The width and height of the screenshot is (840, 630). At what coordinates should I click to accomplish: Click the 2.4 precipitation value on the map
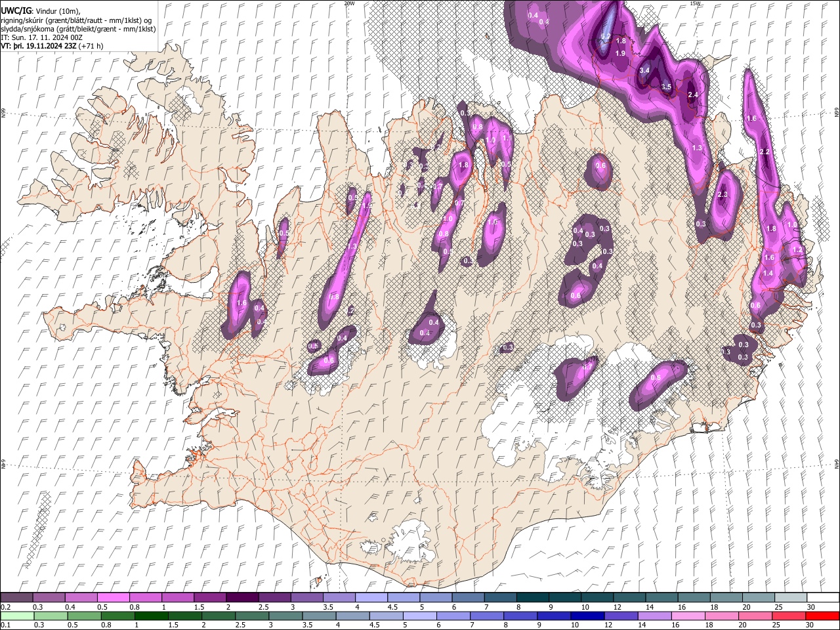click(x=692, y=95)
